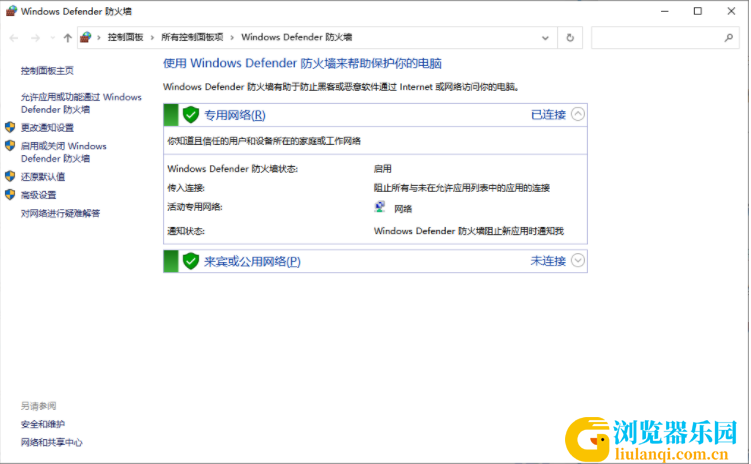The width and height of the screenshot is (751, 464).
Task: Open 更改通知设置 link
Action: (47, 128)
